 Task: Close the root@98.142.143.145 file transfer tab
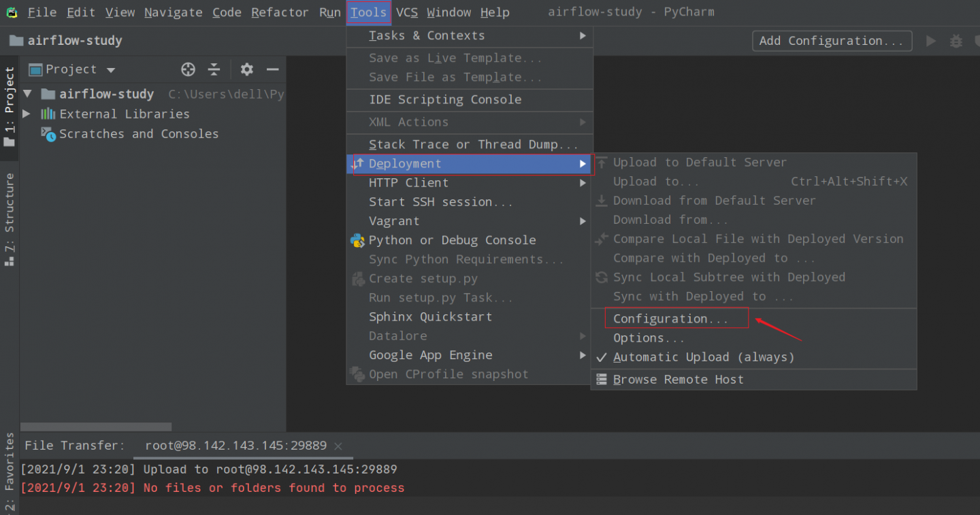pyautogui.click(x=338, y=446)
